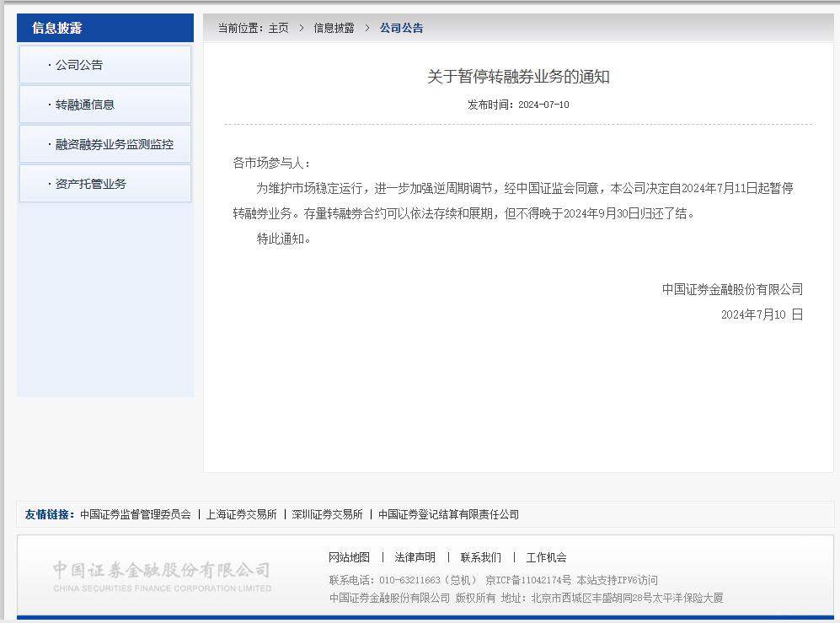The height and width of the screenshot is (623, 840).
Task: Open the 法律声明 footer link
Action: (x=415, y=557)
